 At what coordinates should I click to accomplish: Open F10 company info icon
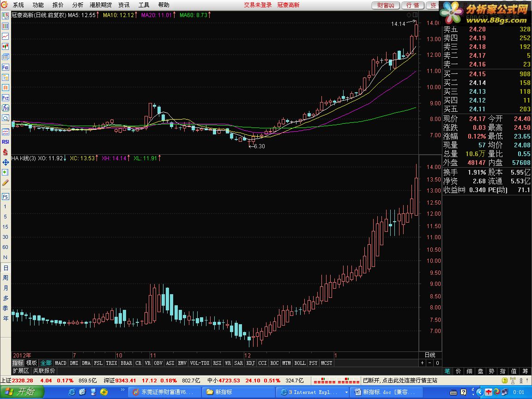coord(6,67)
